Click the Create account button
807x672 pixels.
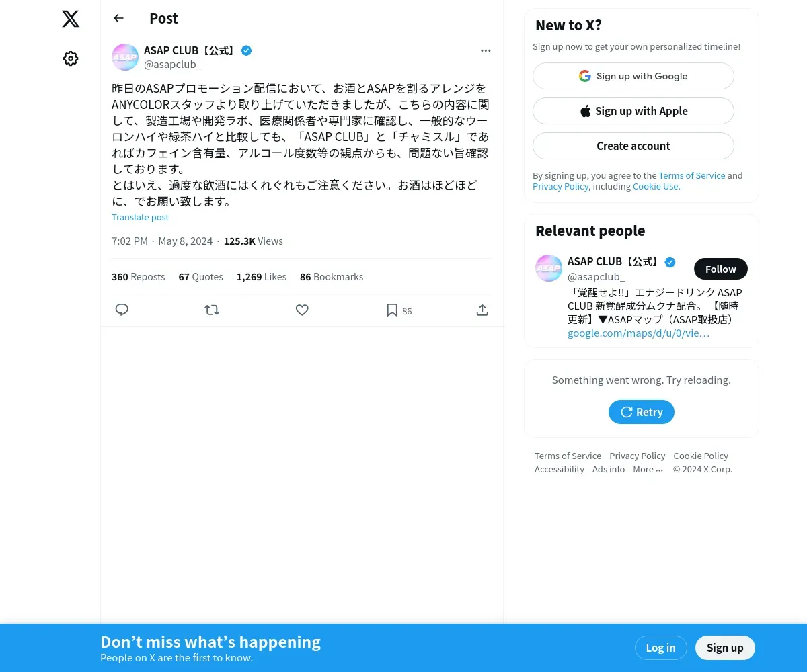pyautogui.click(x=633, y=146)
